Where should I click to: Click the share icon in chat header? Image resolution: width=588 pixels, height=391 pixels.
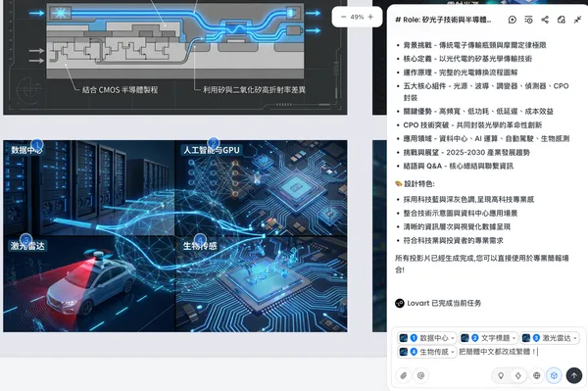[x=545, y=20]
